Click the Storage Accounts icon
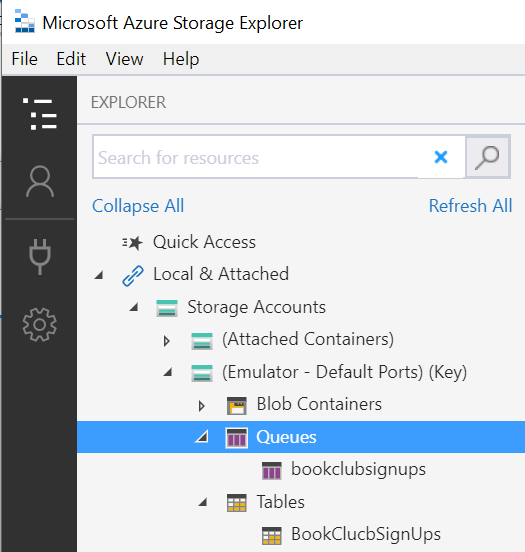Screen dimensions: 525x552 167,308
